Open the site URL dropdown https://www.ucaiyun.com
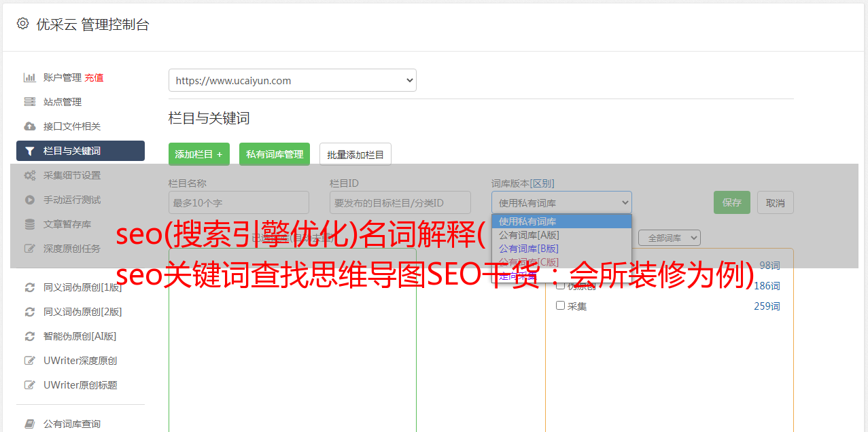Viewport: 868px width, 432px height. pos(292,80)
